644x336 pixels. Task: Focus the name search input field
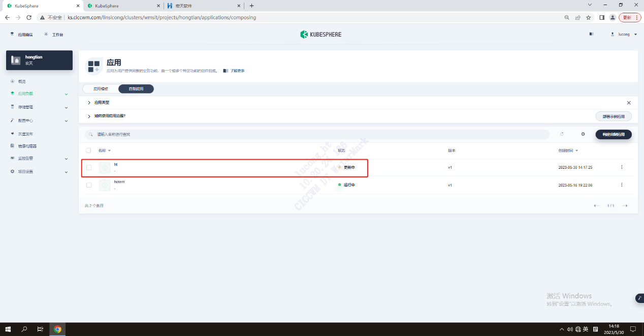coord(317,134)
